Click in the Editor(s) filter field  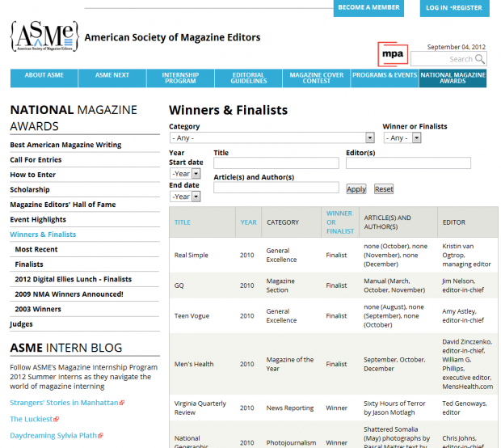[x=408, y=163]
